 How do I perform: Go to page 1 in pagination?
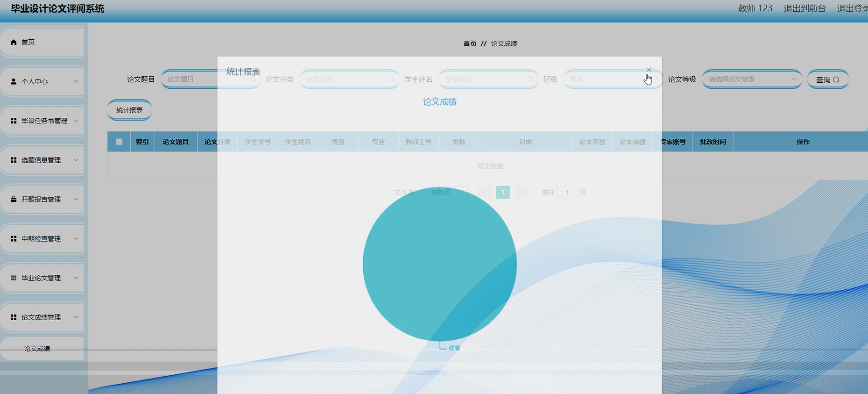tap(503, 192)
